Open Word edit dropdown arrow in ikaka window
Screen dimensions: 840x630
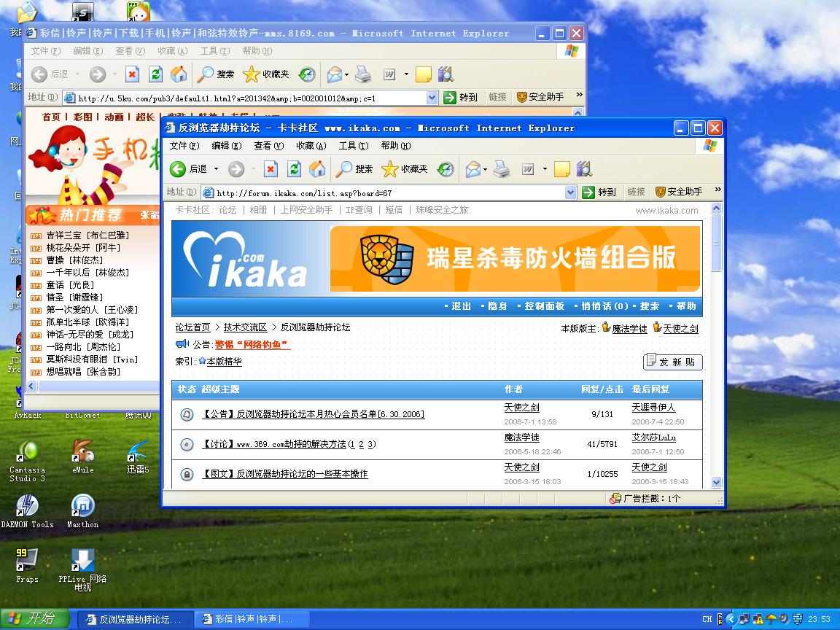point(545,169)
